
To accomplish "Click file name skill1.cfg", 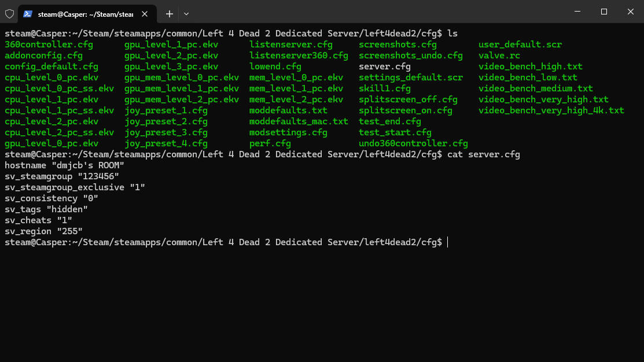I will (x=384, y=88).
